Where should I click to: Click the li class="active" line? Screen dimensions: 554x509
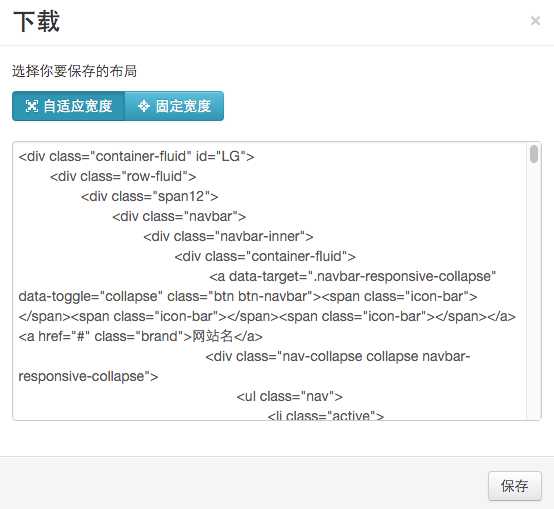pyautogui.click(x=326, y=415)
